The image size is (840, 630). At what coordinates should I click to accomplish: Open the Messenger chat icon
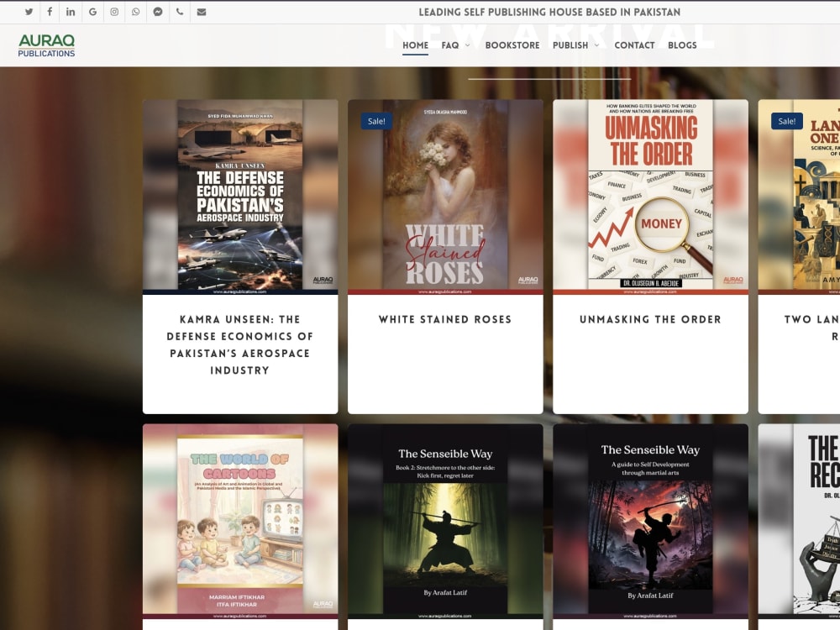tap(158, 12)
